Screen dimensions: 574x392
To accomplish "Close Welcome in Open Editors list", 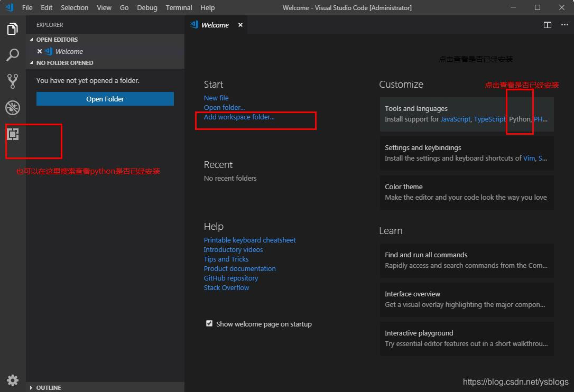I will tap(40, 51).
